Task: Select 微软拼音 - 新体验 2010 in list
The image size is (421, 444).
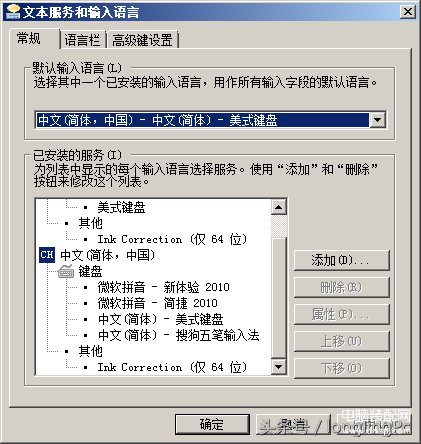Action: (163, 287)
